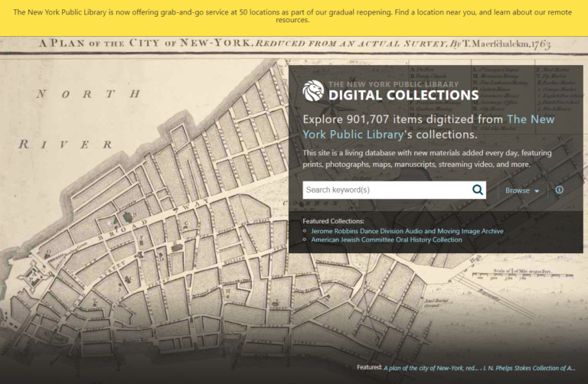This screenshot has width=588, height=384.
Task: Open the circled info icon beside Browse
Action: (559, 190)
